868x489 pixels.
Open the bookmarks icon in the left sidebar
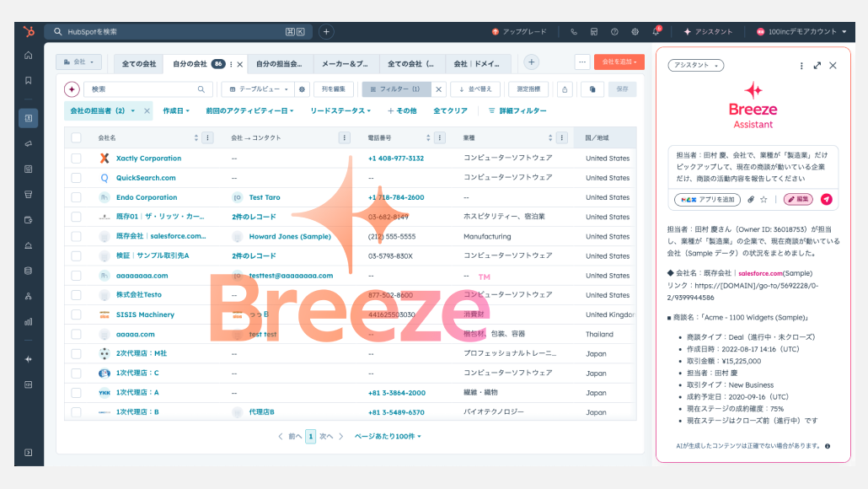click(x=29, y=81)
